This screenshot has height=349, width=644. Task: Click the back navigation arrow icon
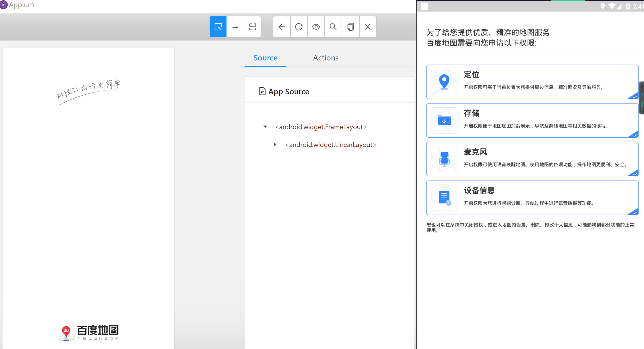click(x=282, y=27)
